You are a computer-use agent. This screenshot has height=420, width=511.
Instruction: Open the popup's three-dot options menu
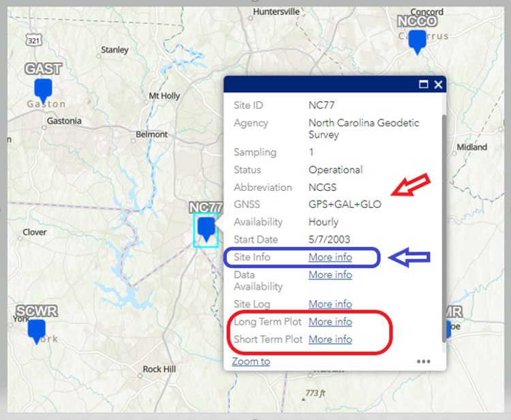[423, 361]
